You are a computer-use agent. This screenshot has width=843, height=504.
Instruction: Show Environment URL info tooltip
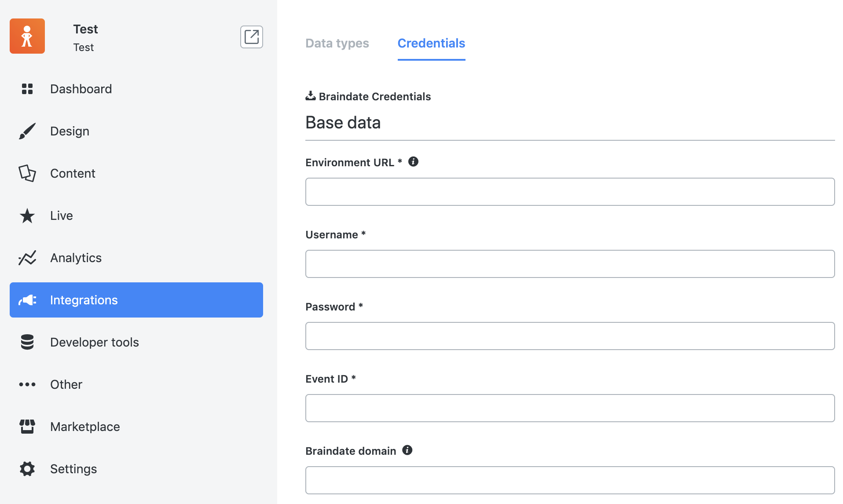tap(413, 161)
